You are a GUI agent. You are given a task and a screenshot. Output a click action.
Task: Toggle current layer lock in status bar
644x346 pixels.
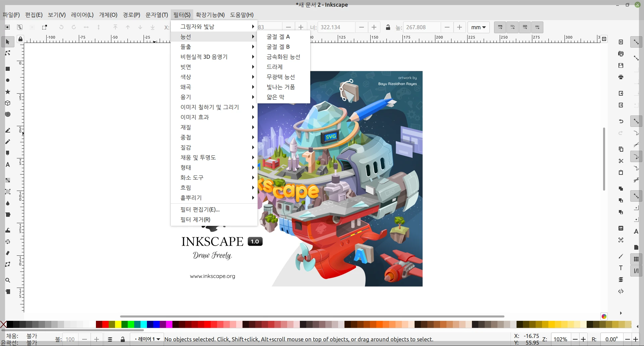coord(123,339)
